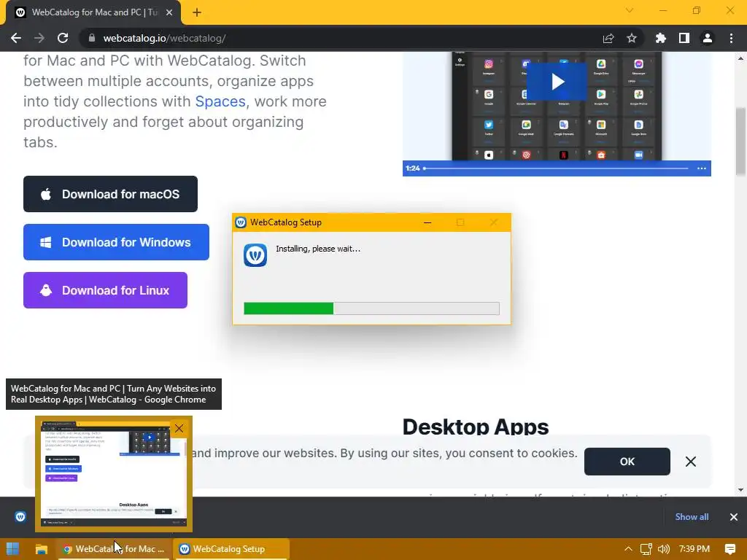Screen dimensions: 747x560
Task: Open Chrome's three-dot menu
Action: tap(731, 38)
